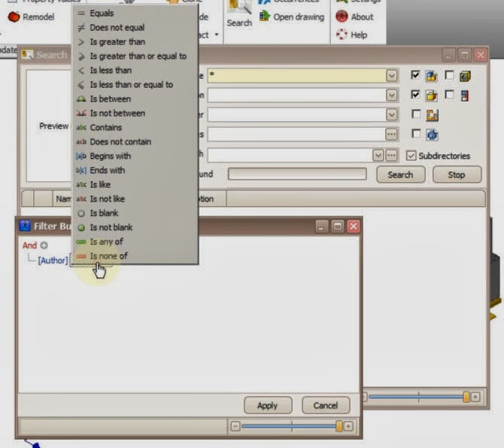Screen dimensions: 504x448
Task: Click Filter Builder zoom slider handle
Action: [x=339, y=426]
